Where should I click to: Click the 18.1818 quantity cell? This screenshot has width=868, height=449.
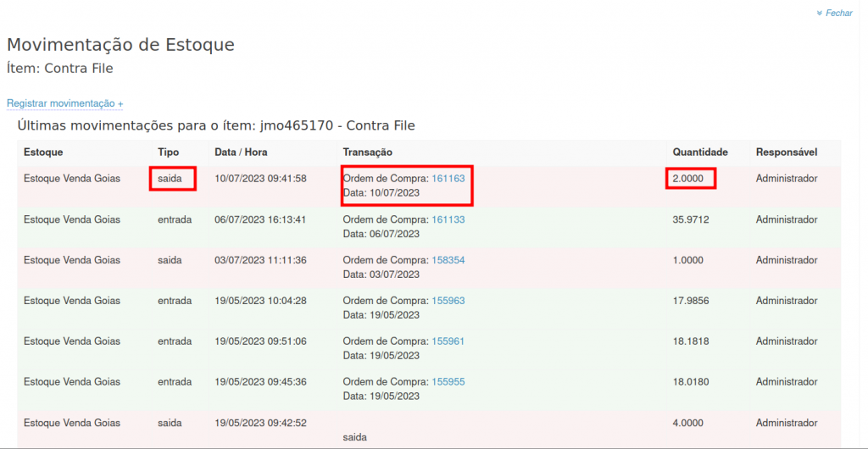coord(691,341)
